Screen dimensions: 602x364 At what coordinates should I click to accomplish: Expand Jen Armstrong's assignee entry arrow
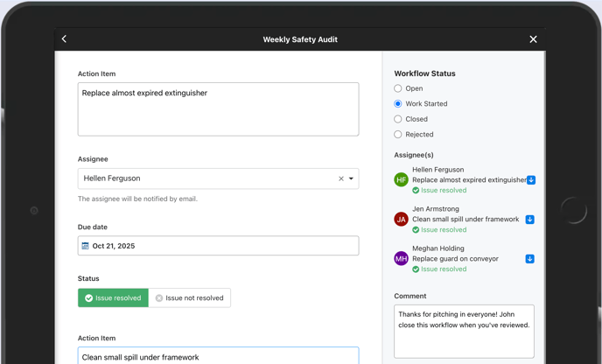pos(529,220)
